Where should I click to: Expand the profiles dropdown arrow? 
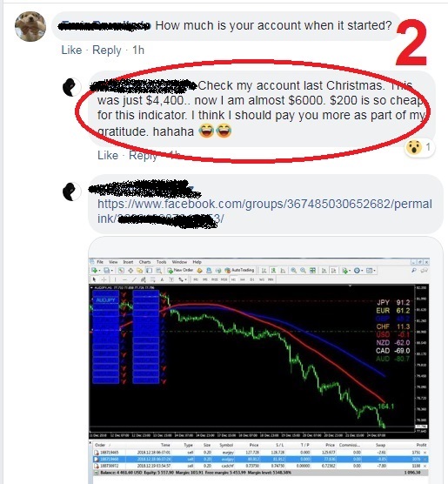(x=112, y=271)
